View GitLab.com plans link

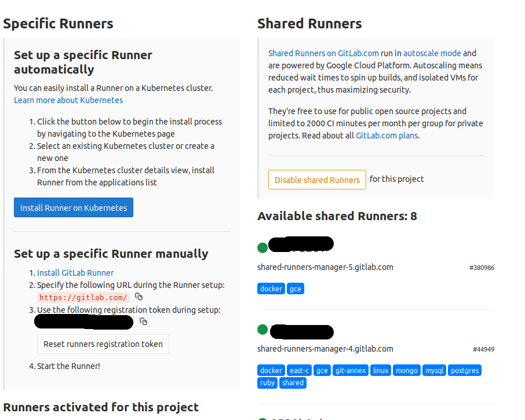coord(387,136)
